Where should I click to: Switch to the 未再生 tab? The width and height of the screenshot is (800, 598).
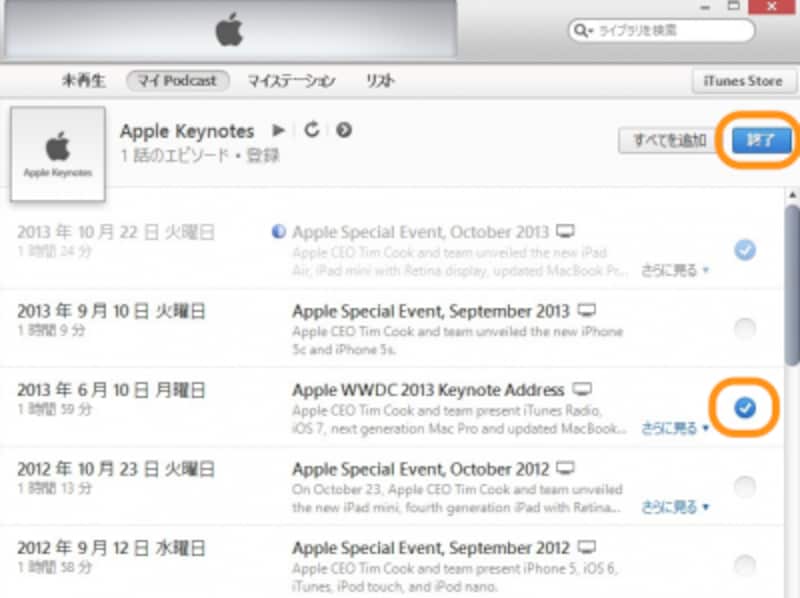(x=84, y=81)
